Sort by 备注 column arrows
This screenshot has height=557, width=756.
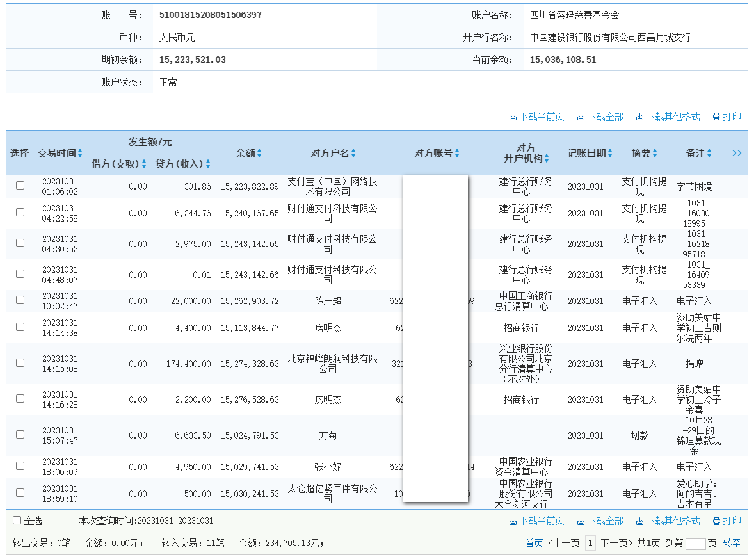pos(709,154)
